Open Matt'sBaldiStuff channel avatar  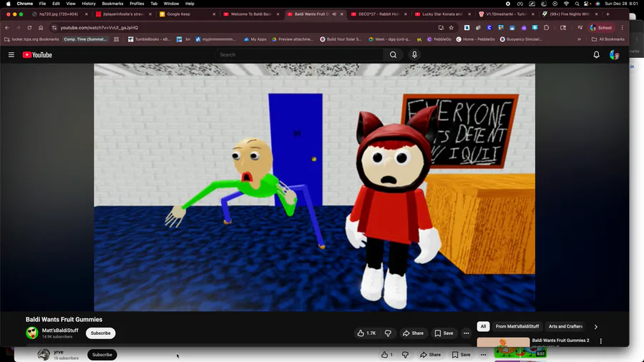click(x=32, y=333)
